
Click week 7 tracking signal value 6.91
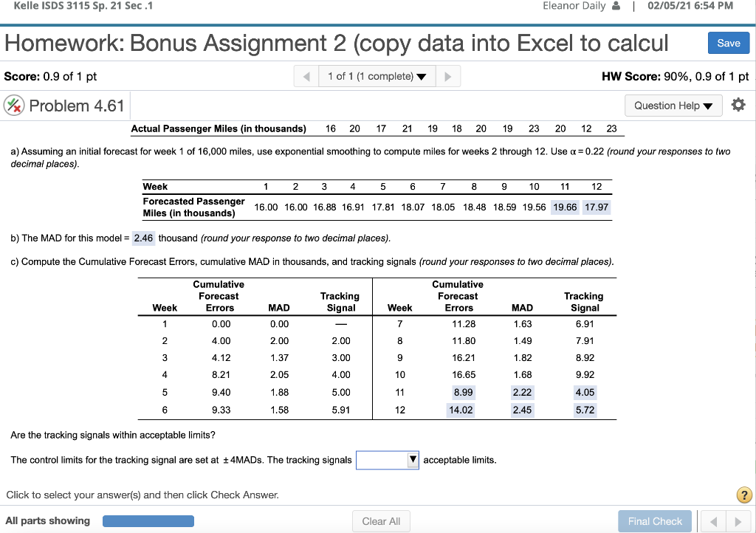coord(585,324)
